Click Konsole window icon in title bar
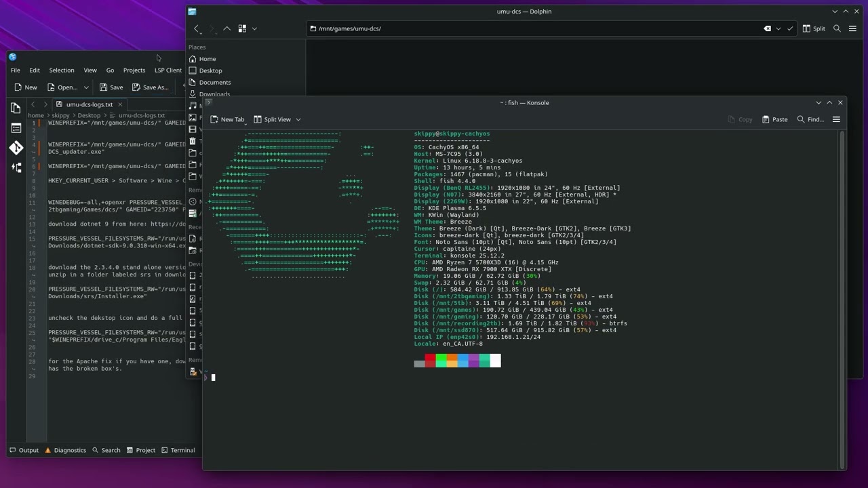The height and width of the screenshot is (488, 868). click(209, 103)
